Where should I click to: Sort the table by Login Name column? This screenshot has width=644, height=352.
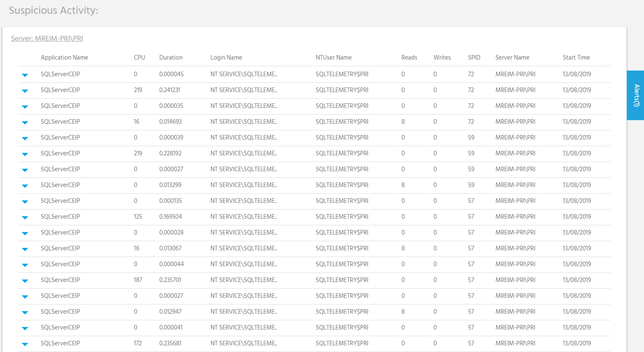tap(226, 57)
